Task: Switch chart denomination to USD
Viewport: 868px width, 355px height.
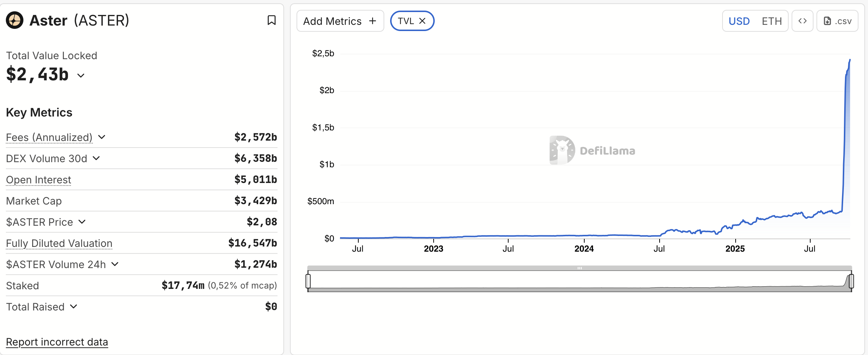Action: pos(739,21)
